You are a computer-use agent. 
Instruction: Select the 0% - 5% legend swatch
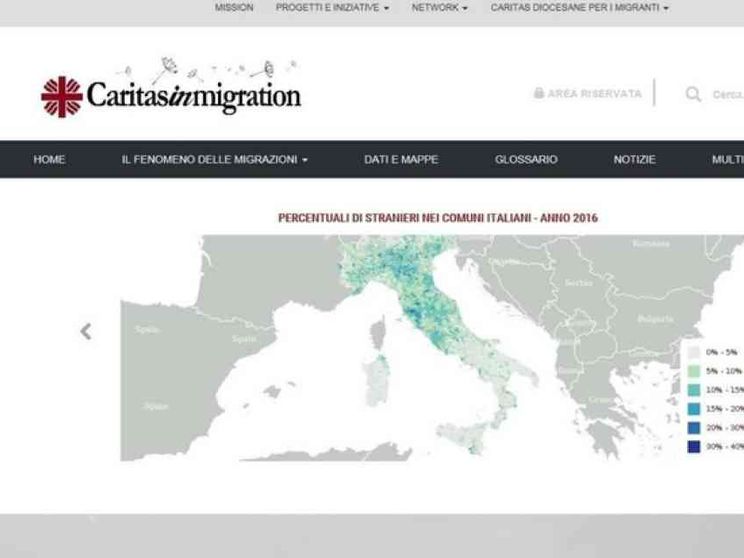click(x=694, y=353)
